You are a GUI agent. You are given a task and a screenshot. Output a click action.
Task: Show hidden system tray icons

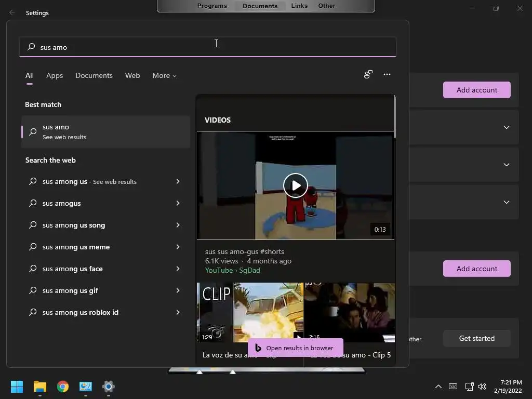coord(438,387)
